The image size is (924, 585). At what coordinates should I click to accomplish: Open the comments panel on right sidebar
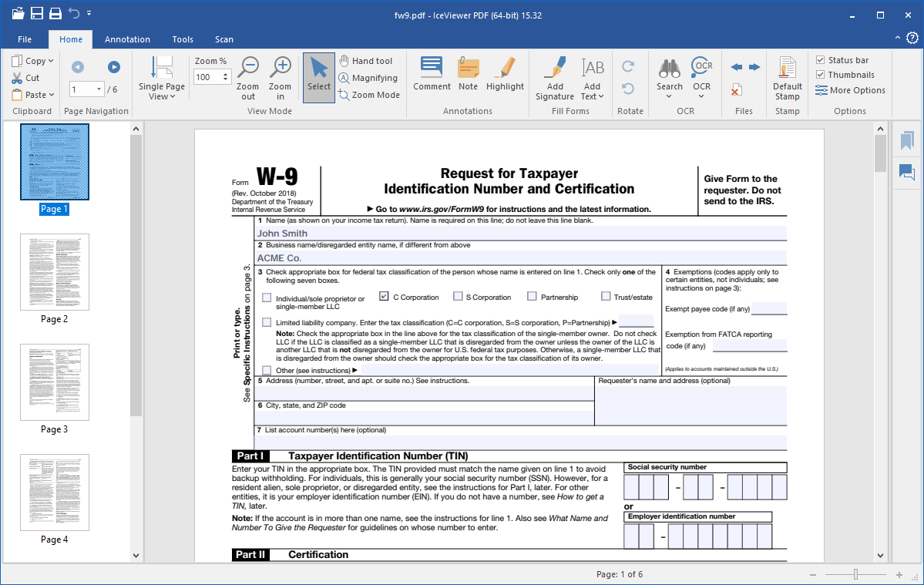click(x=907, y=172)
